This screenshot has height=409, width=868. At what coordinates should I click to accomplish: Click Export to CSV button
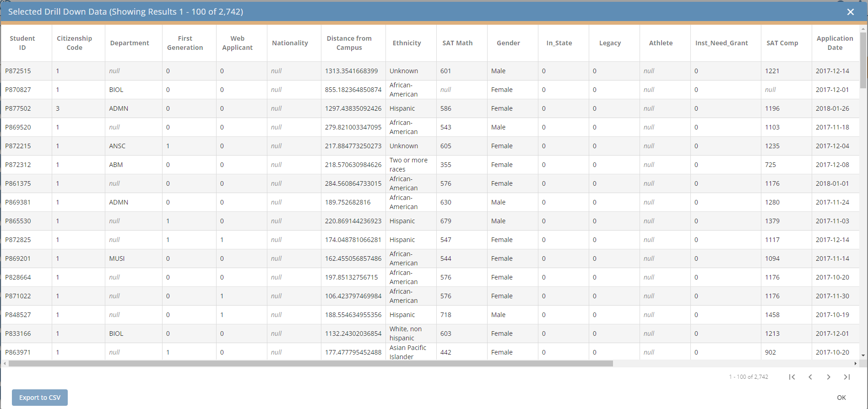click(40, 398)
